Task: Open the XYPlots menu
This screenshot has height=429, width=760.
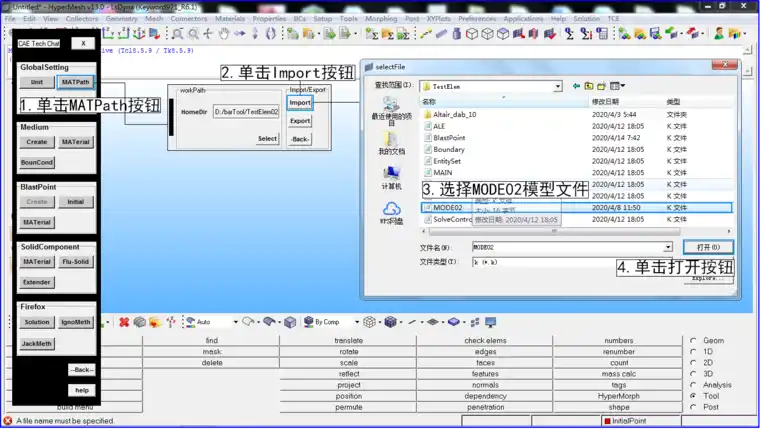Action: [x=438, y=18]
